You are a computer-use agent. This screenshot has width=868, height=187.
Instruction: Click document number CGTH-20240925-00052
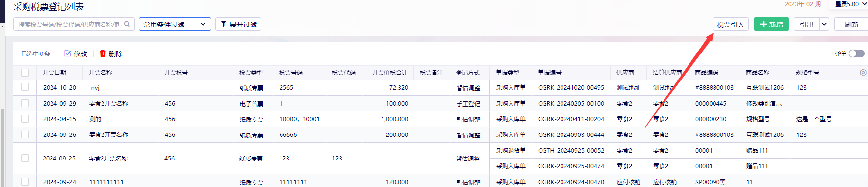[571, 150]
